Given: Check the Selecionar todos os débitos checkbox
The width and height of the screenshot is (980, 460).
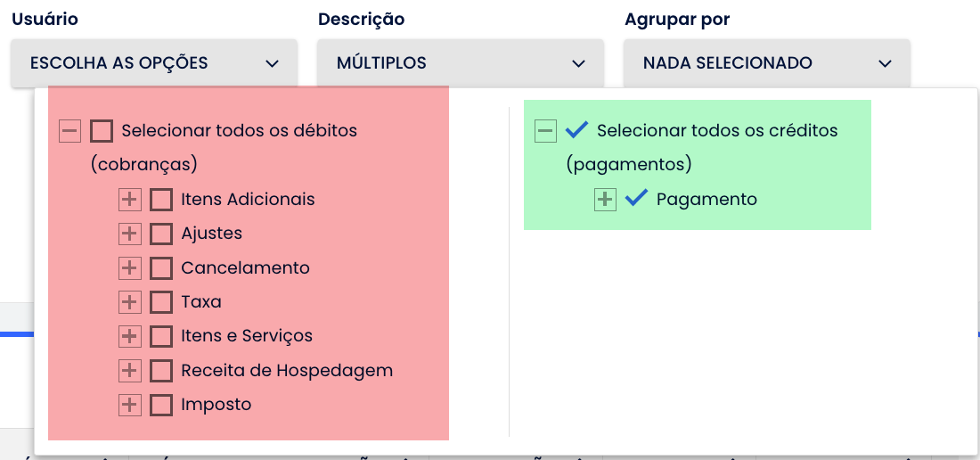Looking at the screenshot, I should (x=102, y=131).
